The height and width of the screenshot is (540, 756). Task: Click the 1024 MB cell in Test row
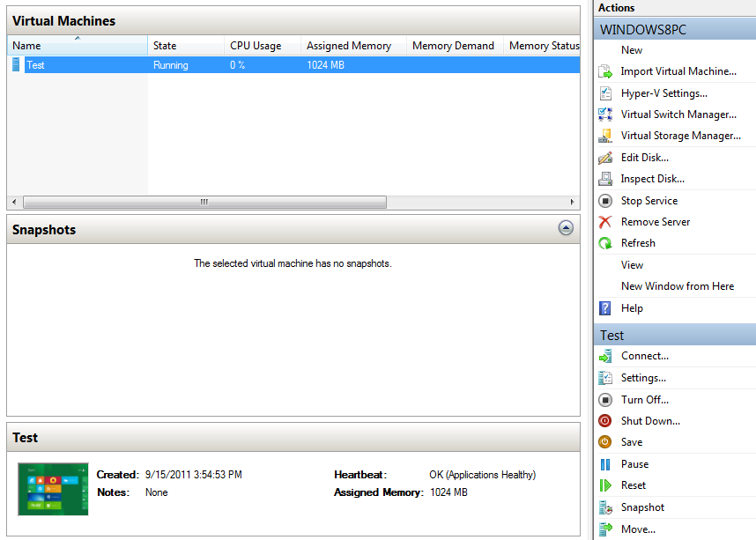point(325,65)
